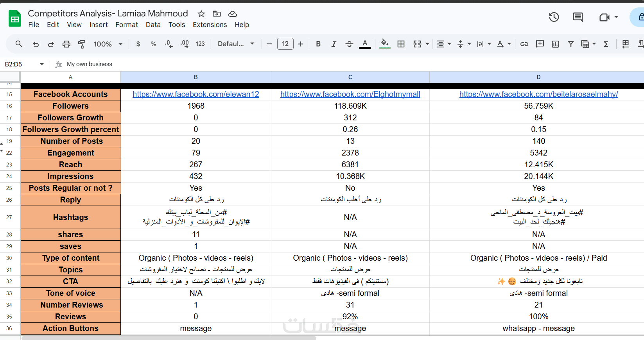Click the Search the menus magnifier icon
This screenshot has height=340, width=644.
(19, 44)
